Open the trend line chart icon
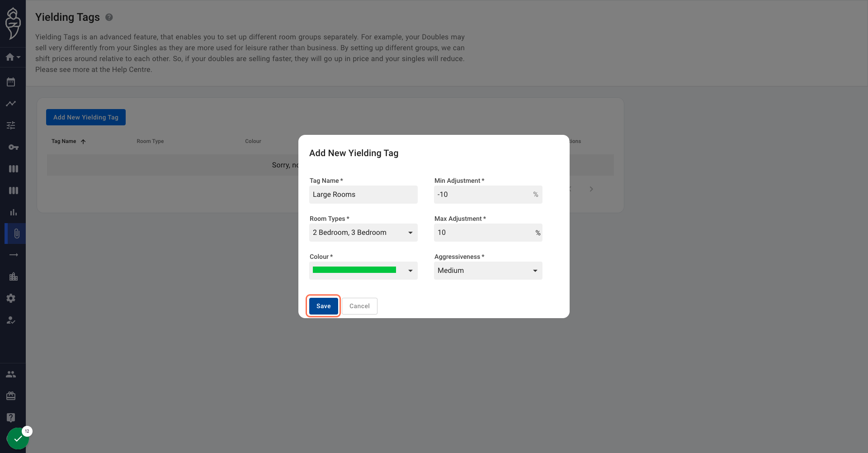The height and width of the screenshot is (453, 868). pos(11,104)
